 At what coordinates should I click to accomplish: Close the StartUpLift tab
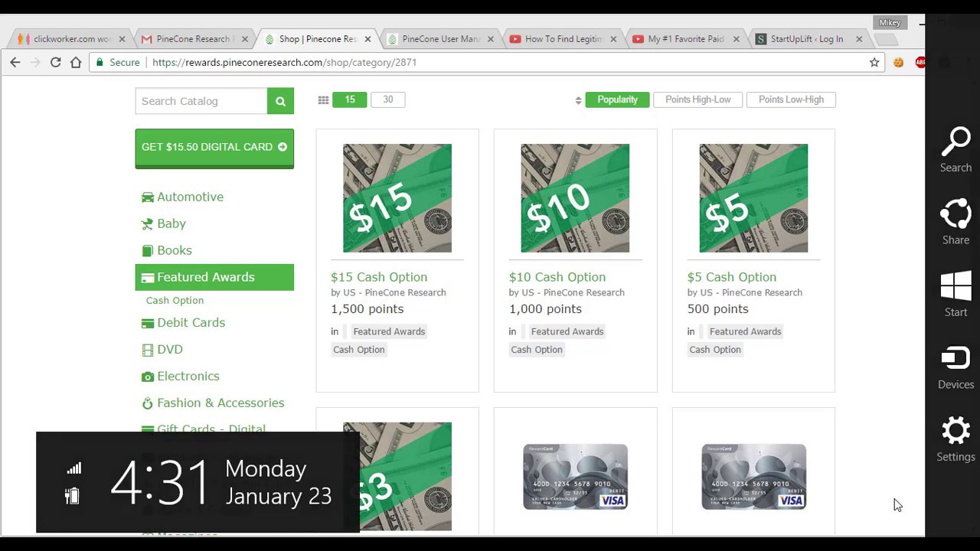coord(859,39)
